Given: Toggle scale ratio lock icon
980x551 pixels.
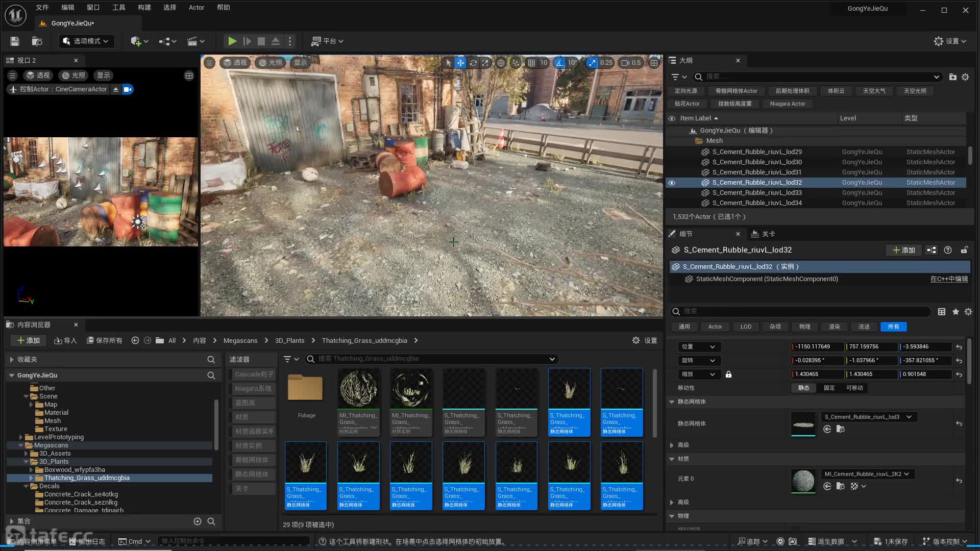Looking at the screenshot, I should pyautogui.click(x=728, y=374).
